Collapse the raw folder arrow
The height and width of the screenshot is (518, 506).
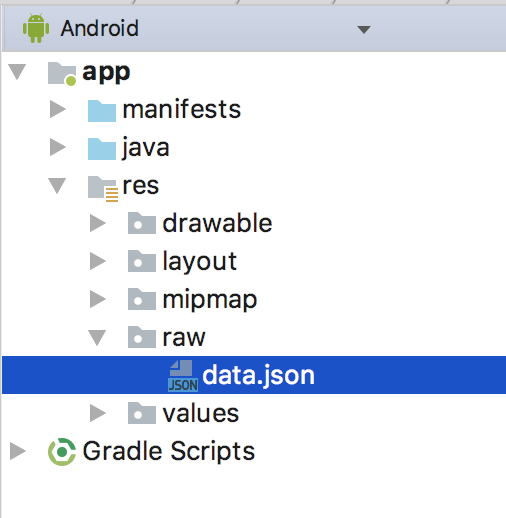point(97,338)
